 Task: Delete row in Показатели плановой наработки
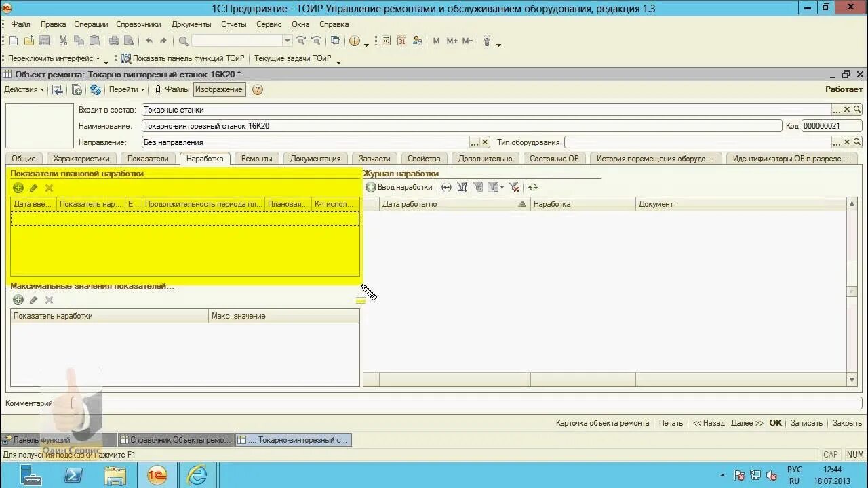pos(49,188)
